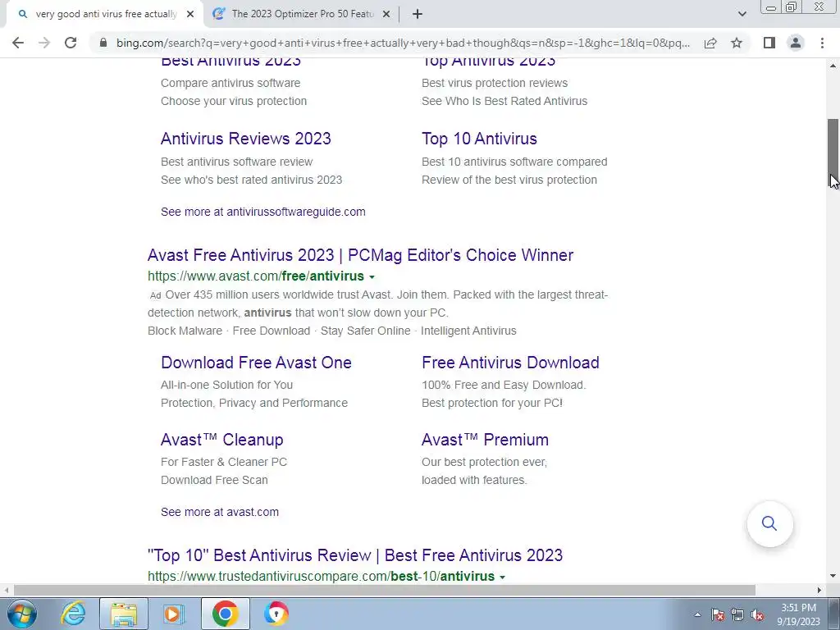This screenshot has width=840, height=630.
Task: Click the muted volume tray icon
Action: (x=757, y=614)
